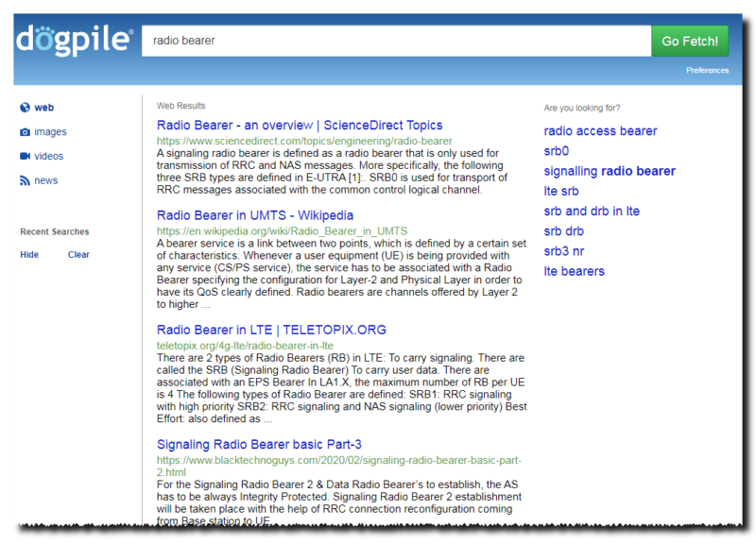The height and width of the screenshot is (544, 756).
Task: Open Radio Bearer in LTE Teletopix result
Action: [x=271, y=330]
